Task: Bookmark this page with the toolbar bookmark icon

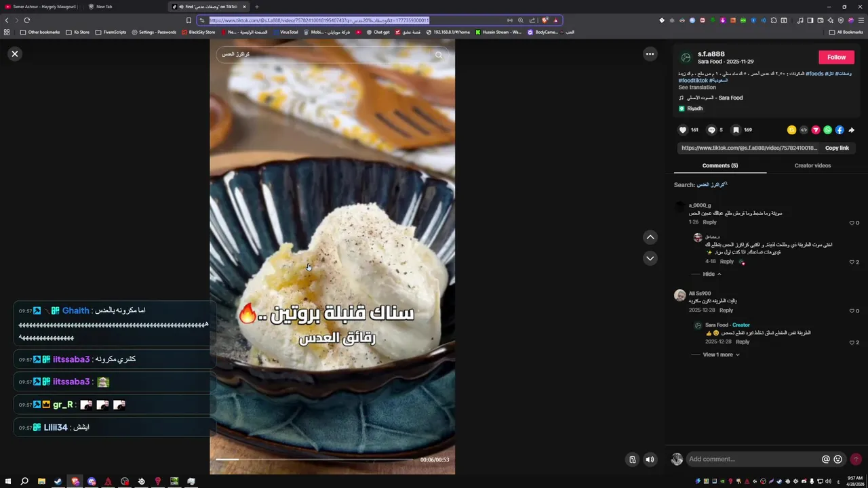Action: tap(189, 20)
